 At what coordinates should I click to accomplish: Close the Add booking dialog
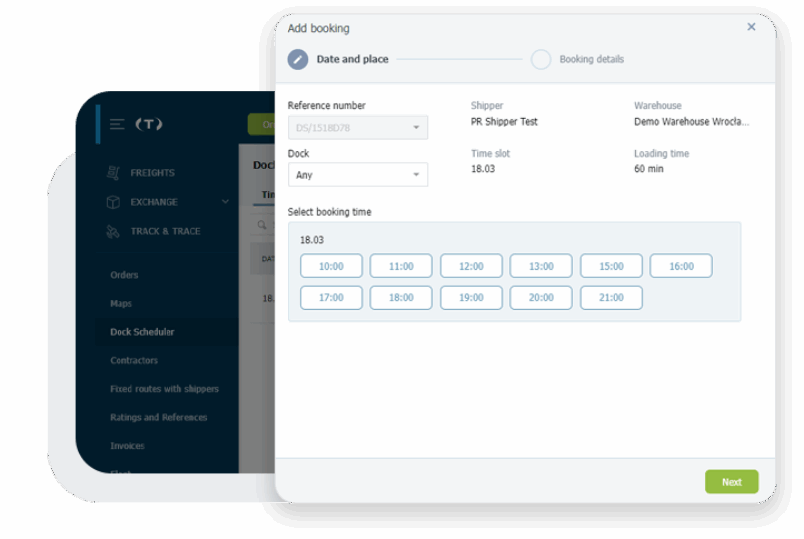click(751, 27)
